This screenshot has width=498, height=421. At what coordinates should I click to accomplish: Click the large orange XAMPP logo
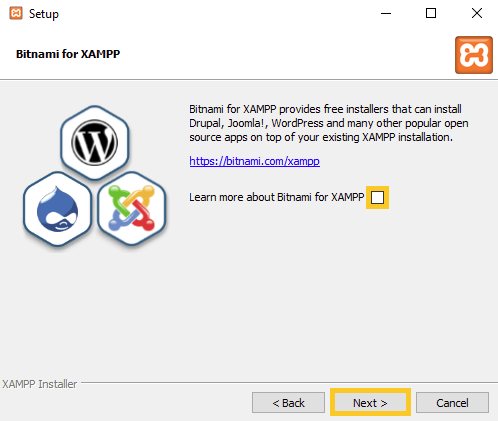(474, 55)
